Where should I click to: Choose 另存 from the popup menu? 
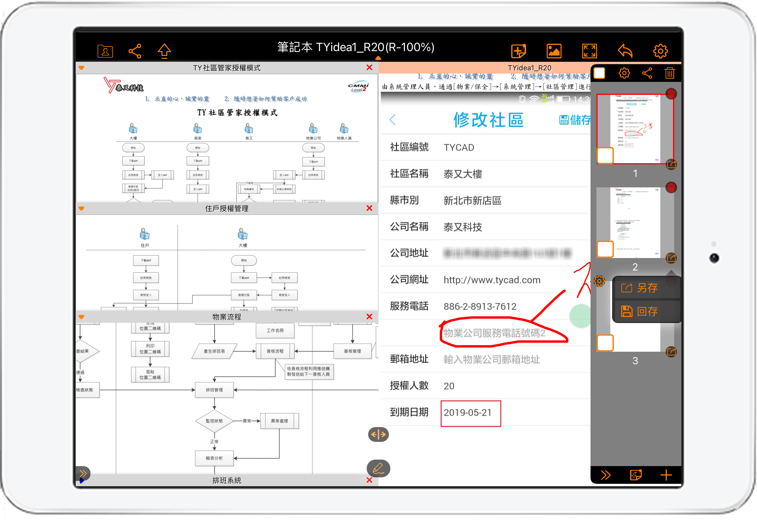[646, 288]
